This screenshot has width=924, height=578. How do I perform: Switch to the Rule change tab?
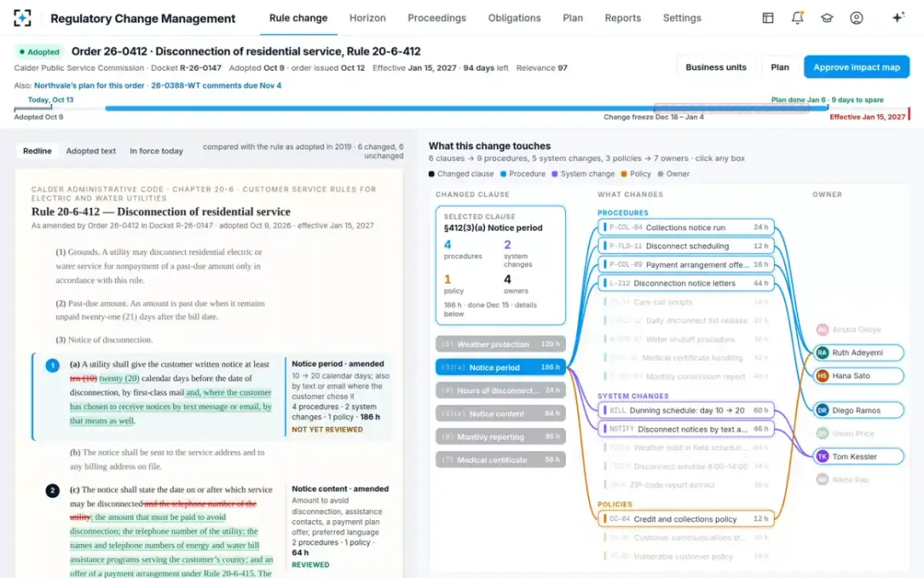click(x=298, y=18)
